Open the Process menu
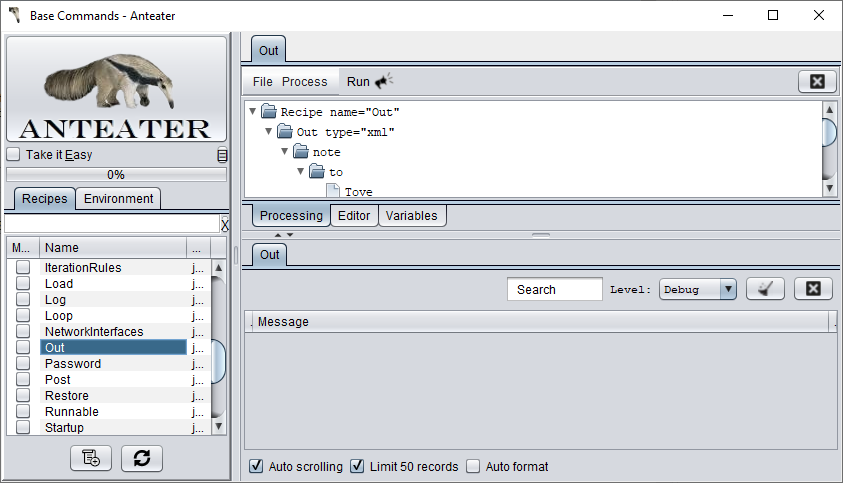The image size is (843, 483). coord(304,81)
